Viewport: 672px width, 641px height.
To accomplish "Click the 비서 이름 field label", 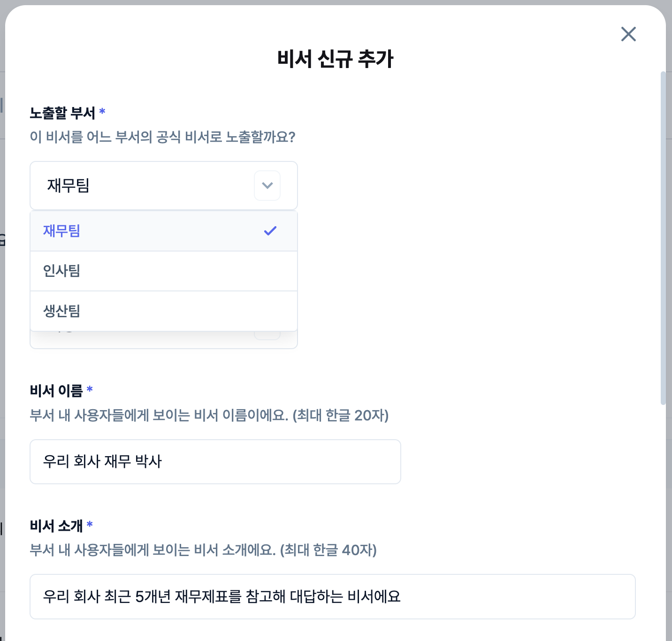I will click(x=56, y=390).
